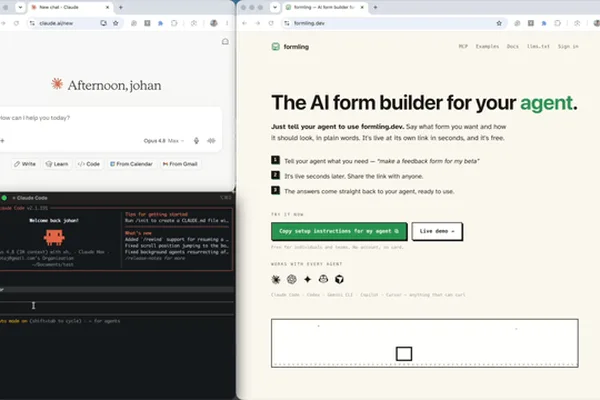Screen dimensions: 600x400
Task: Open the install-app icon in the claude.ai address bar
Action: (x=103, y=23)
